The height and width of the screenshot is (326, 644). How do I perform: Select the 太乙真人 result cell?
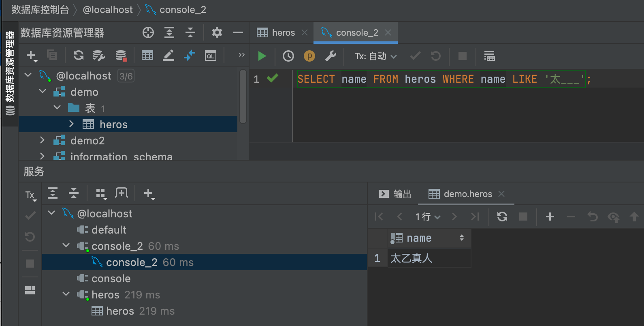(x=429, y=258)
